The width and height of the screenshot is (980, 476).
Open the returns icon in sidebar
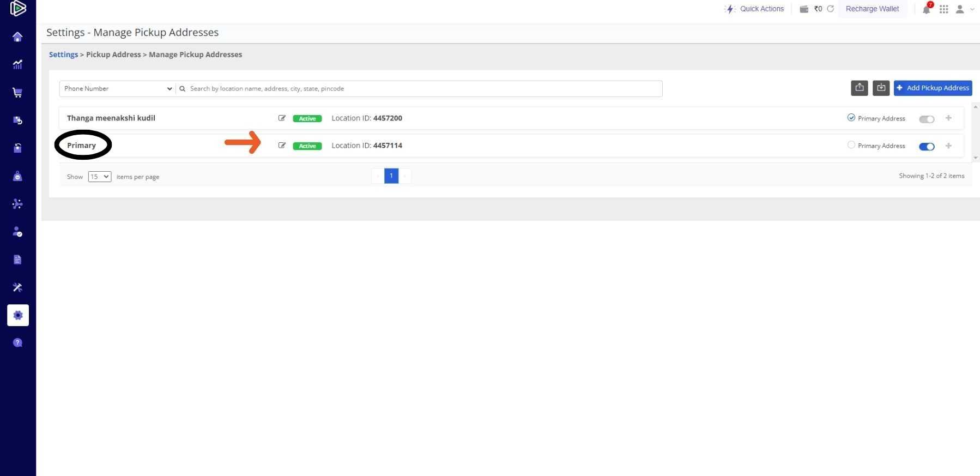(x=17, y=120)
